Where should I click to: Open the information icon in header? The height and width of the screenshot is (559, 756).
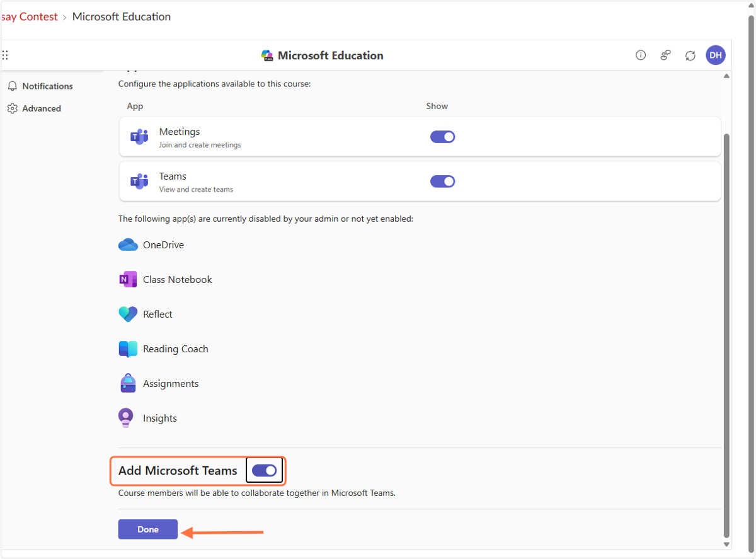pos(641,55)
